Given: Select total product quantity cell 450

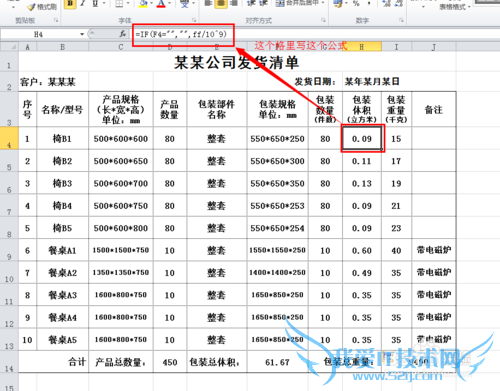Looking at the screenshot, I should pos(170,362).
